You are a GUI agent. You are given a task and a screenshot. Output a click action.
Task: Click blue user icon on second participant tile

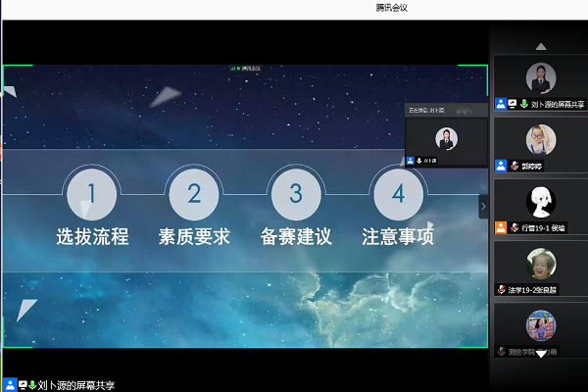point(501,165)
